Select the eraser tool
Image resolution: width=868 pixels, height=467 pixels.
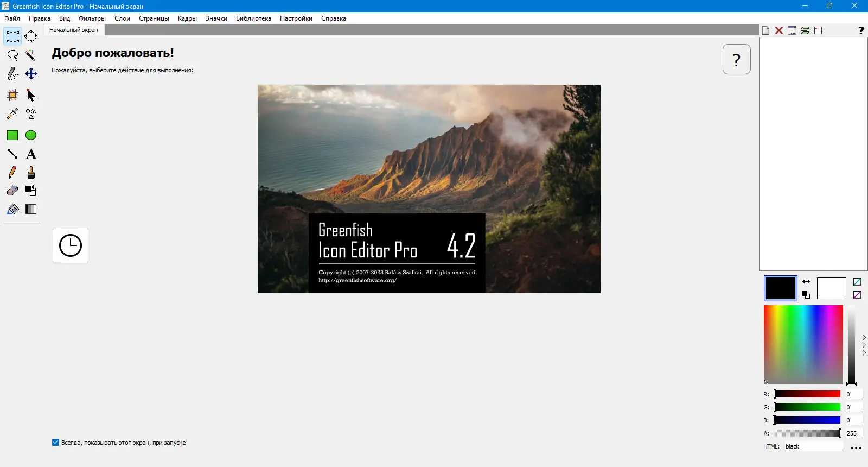pos(12,191)
